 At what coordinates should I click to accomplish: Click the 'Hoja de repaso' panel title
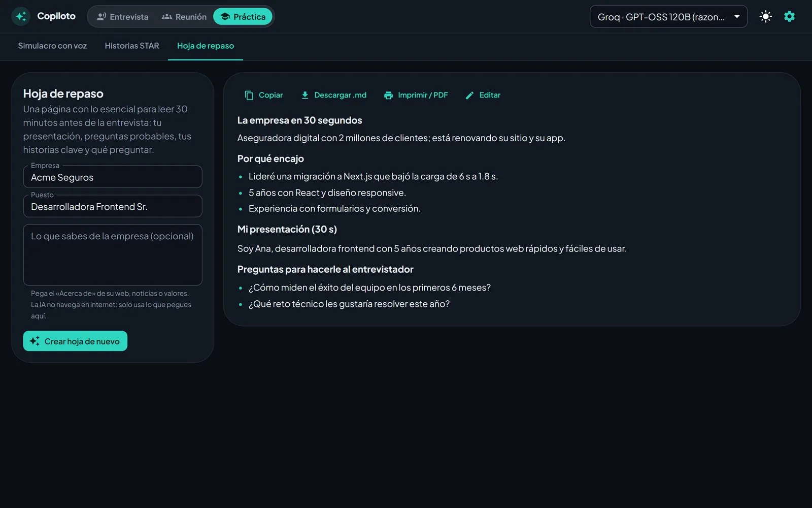(x=63, y=93)
